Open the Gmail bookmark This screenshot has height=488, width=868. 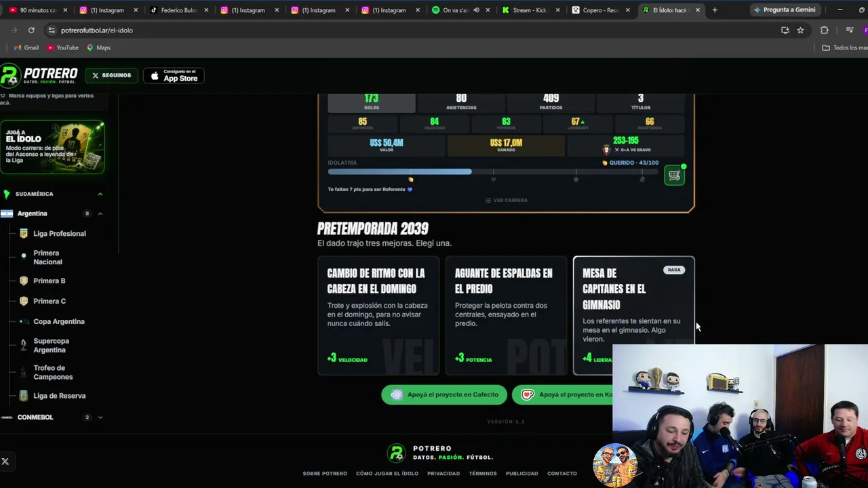[x=26, y=47]
